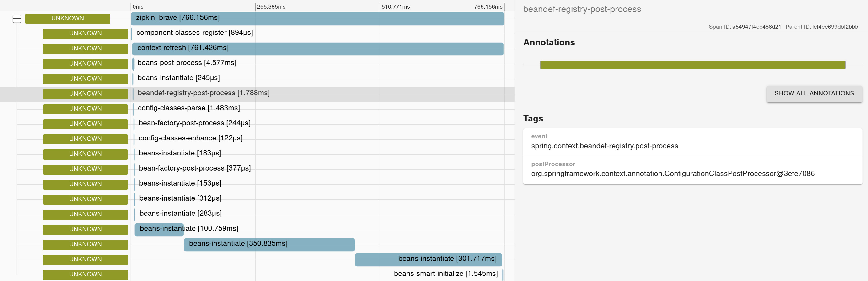Click the beandef-registry-post-process detail panel title
Image resolution: width=868 pixels, height=281 pixels.
[582, 9]
